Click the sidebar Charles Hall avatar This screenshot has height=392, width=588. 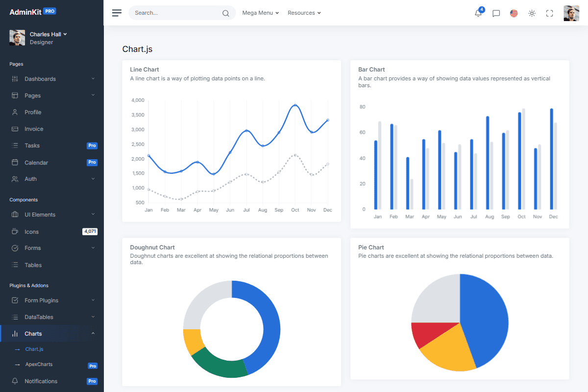click(x=17, y=38)
